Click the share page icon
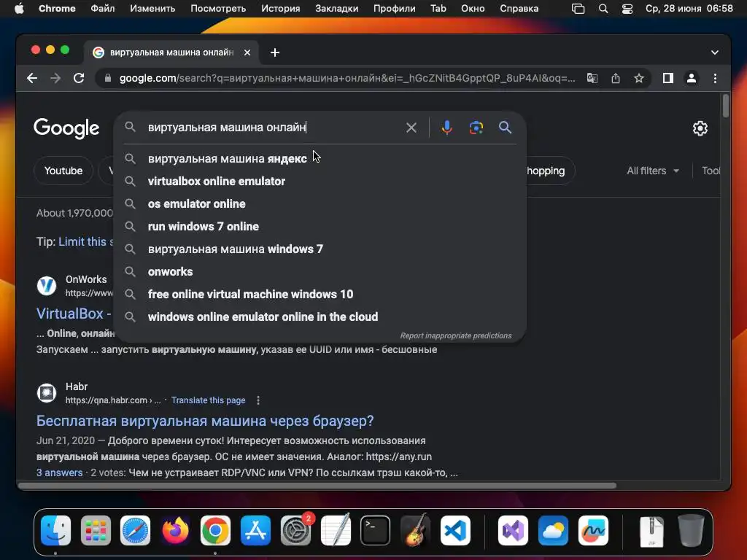 (x=616, y=78)
